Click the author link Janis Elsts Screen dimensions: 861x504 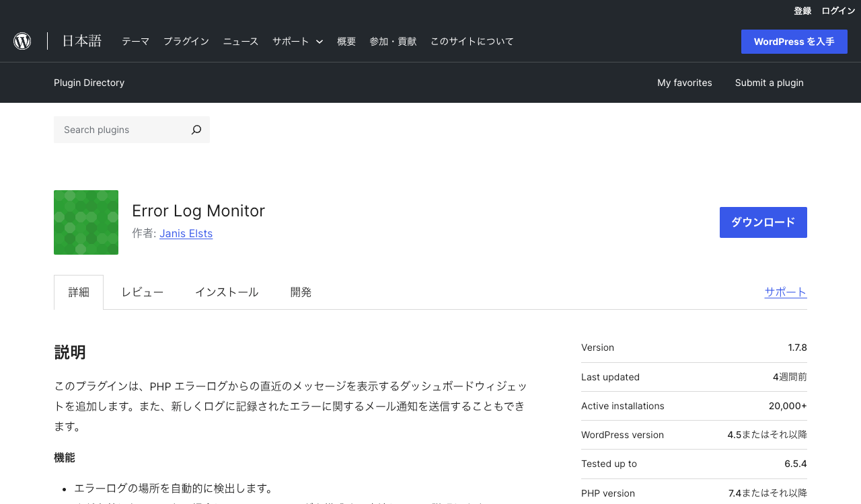(x=186, y=233)
